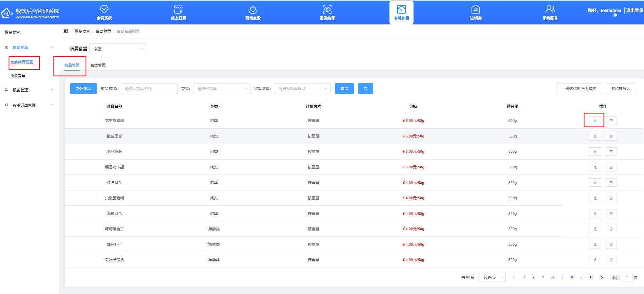Screen dimensions: 644x294
Task: Click the refresh icon button beside 查询
Action: click(x=365, y=89)
